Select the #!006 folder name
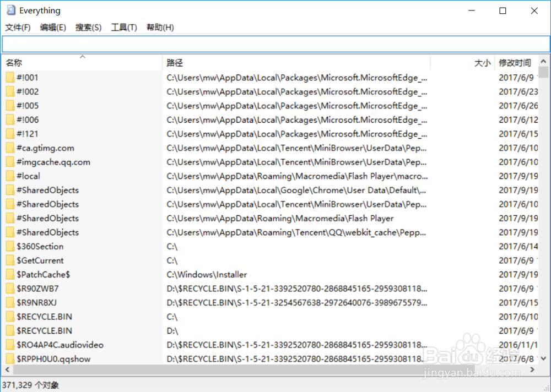The image size is (551, 392). point(28,120)
